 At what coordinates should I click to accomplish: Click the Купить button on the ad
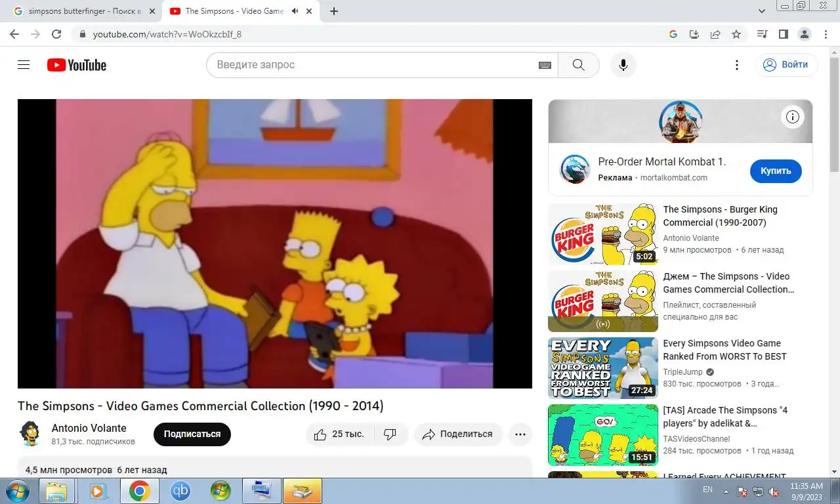click(776, 171)
